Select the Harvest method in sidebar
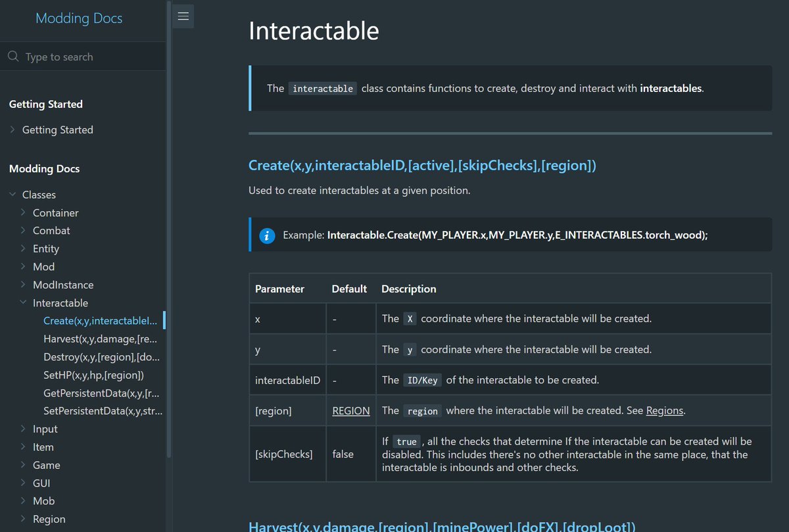This screenshot has height=532, width=789. (101, 339)
